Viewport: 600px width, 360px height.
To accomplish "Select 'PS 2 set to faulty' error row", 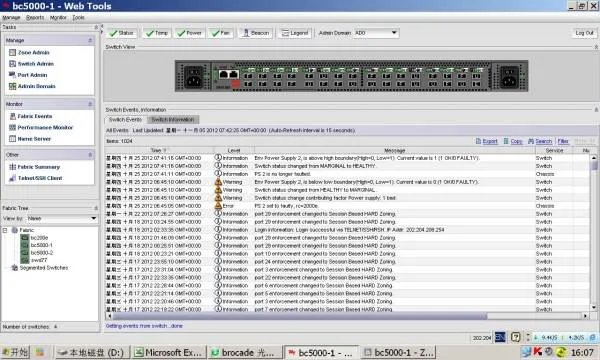I will click(347, 206).
